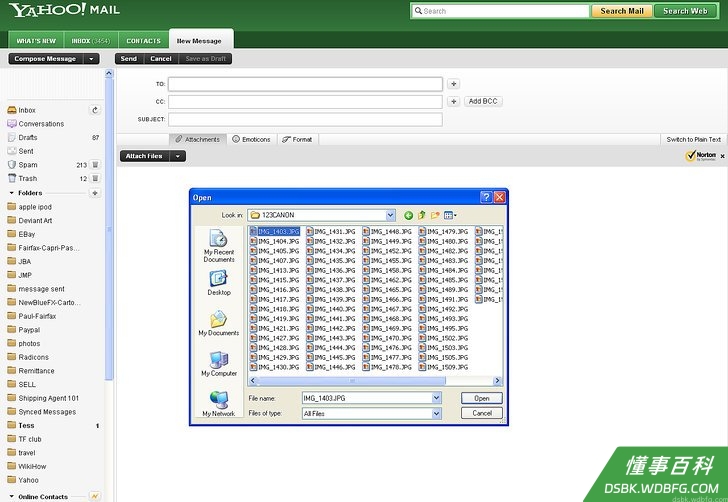
Task: Click into the SUBJECT field
Action: [305, 119]
